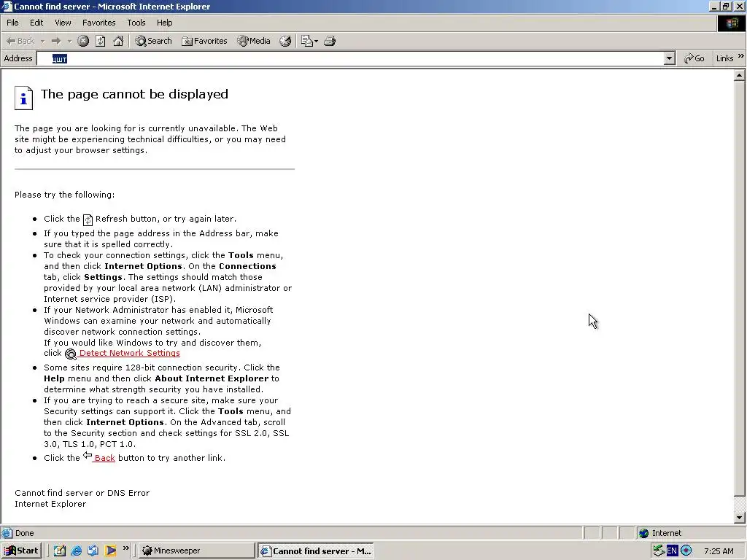
Task: Click the vertical scrollbar up arrow
Action: coord(740,75)
